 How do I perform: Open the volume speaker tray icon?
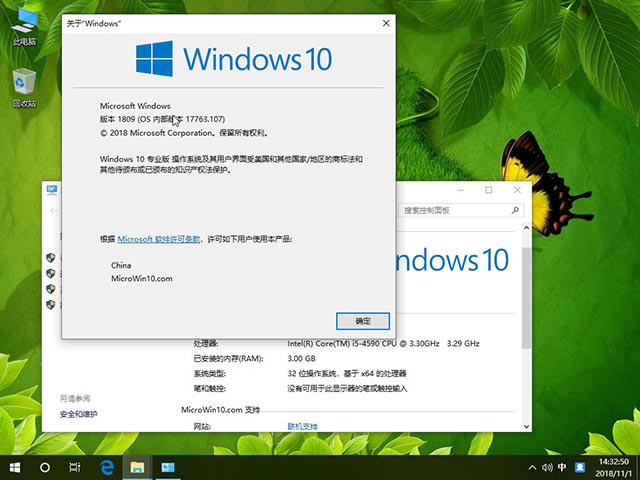point(547,468)
